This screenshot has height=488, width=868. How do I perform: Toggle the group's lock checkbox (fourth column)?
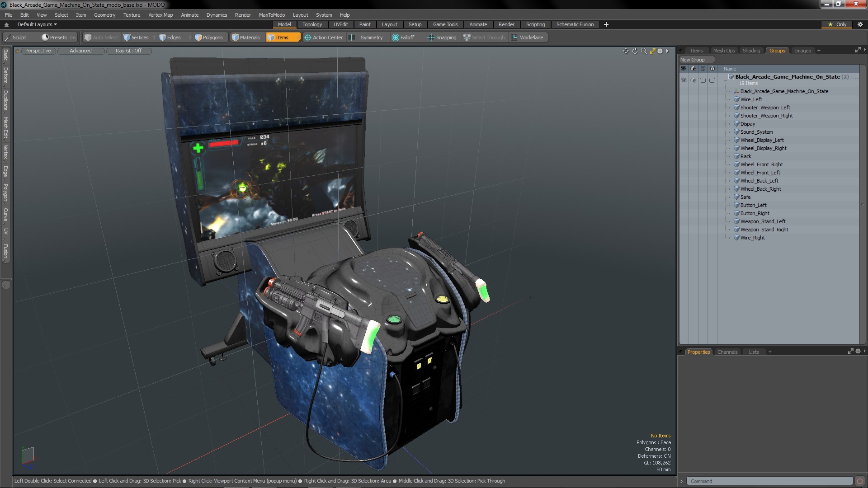pyautogui.click(x=712, y=80)
